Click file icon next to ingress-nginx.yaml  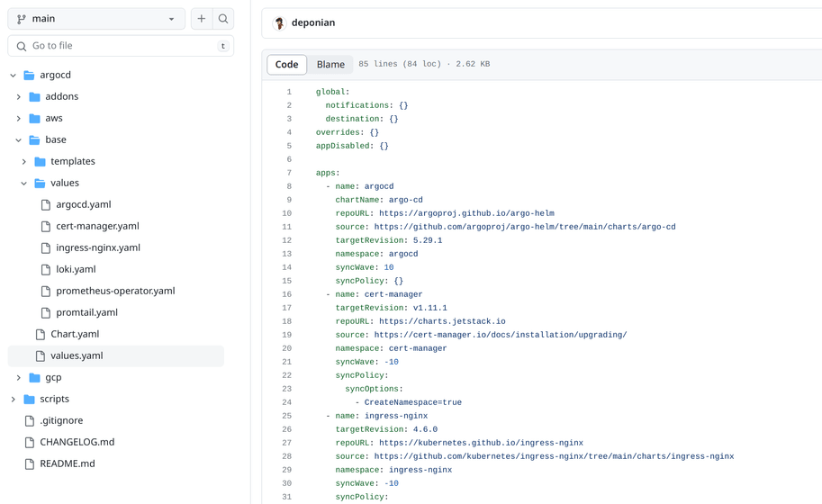pos(46,247)
